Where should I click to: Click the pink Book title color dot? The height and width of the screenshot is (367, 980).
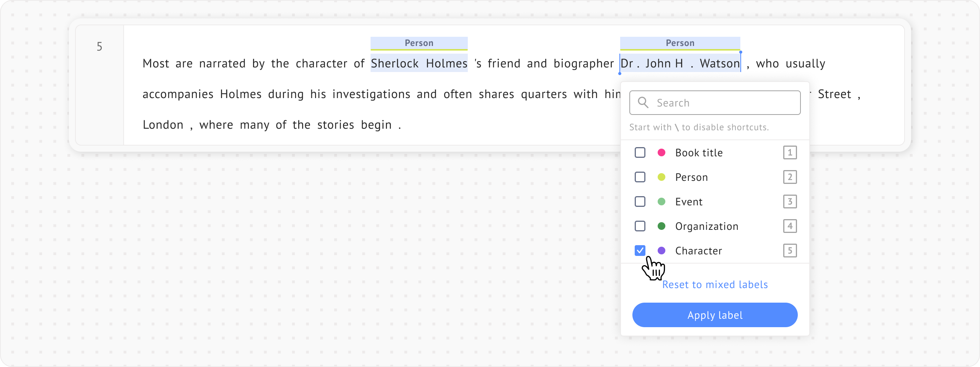661,152
